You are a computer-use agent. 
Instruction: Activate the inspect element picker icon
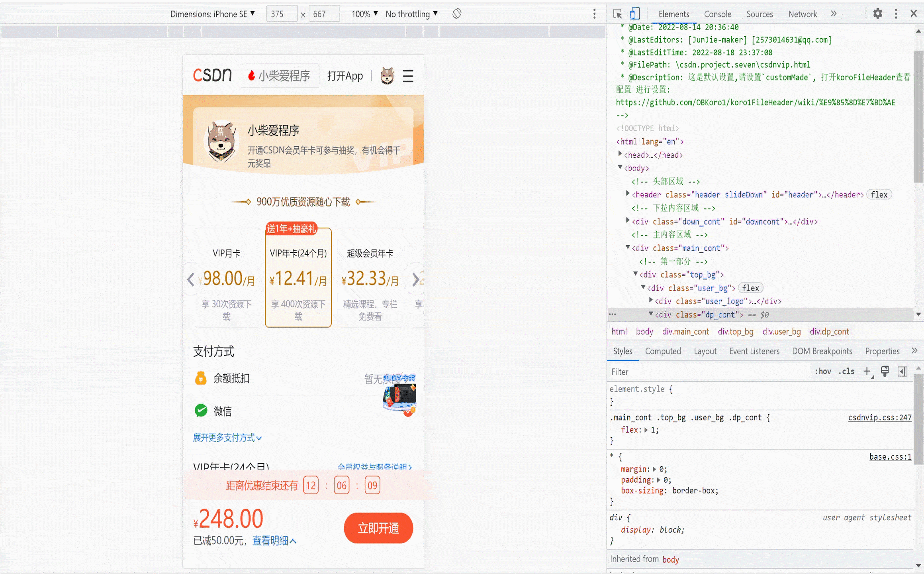[x=617, y=14]
